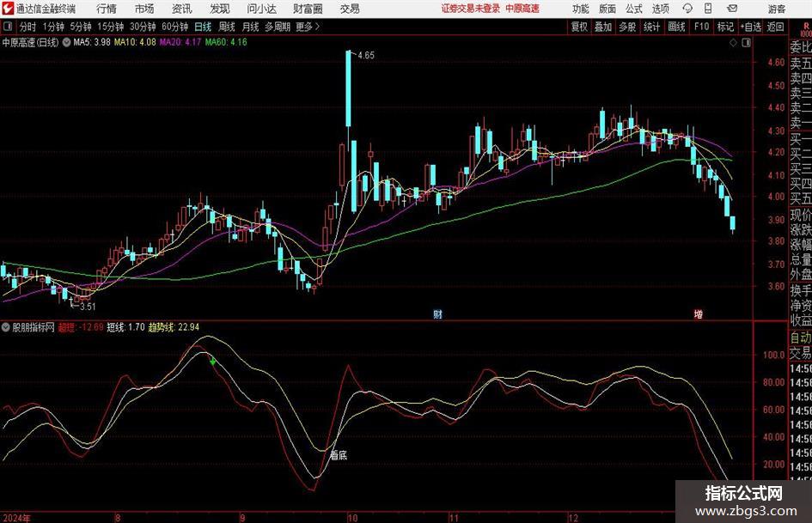Click the 3.51 low price label
This screenshot has height=523, width=812.
point(88,307)
